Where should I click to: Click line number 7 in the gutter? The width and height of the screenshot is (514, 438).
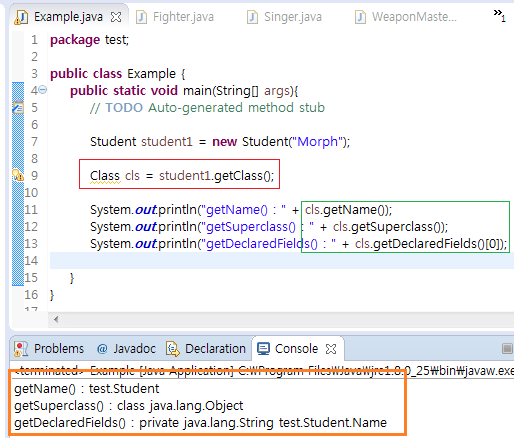(x=34, y=141)
